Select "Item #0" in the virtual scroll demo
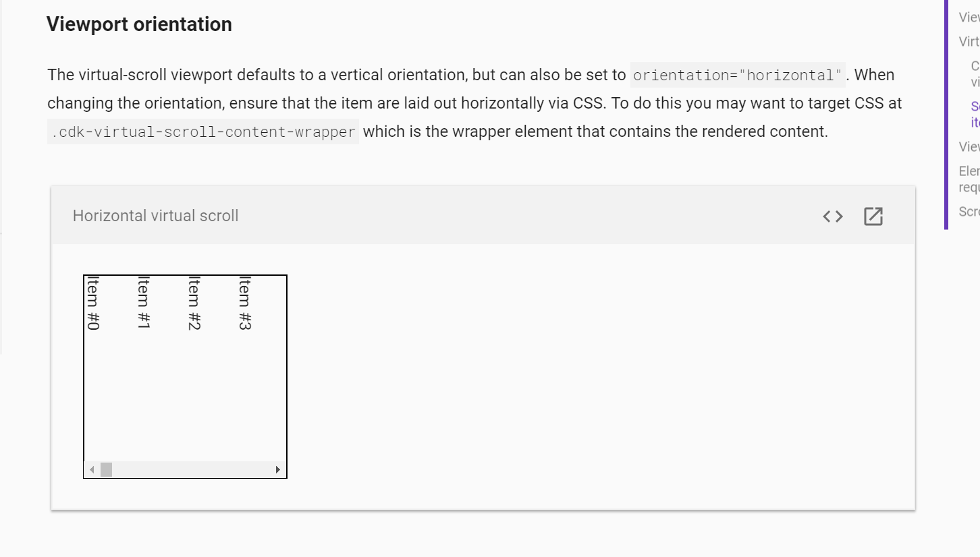 coord(92,302)
